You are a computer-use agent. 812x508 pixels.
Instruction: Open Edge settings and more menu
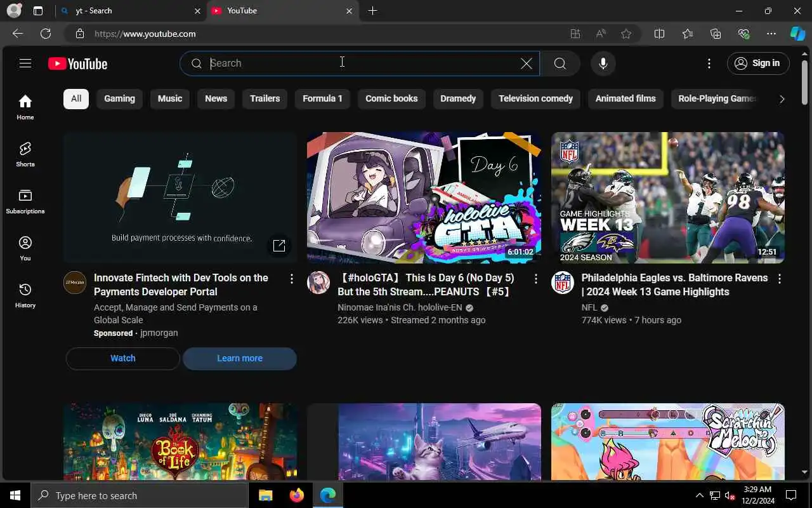771,34
